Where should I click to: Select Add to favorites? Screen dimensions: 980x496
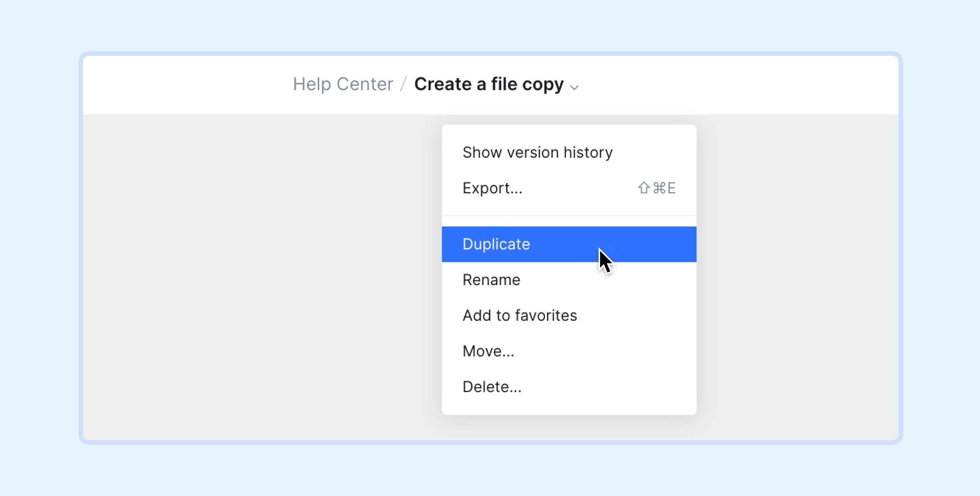569,315
